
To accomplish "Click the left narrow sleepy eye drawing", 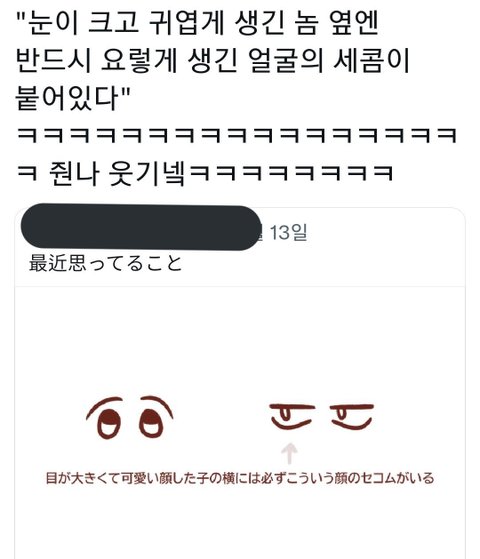I will tap(292, 416).
